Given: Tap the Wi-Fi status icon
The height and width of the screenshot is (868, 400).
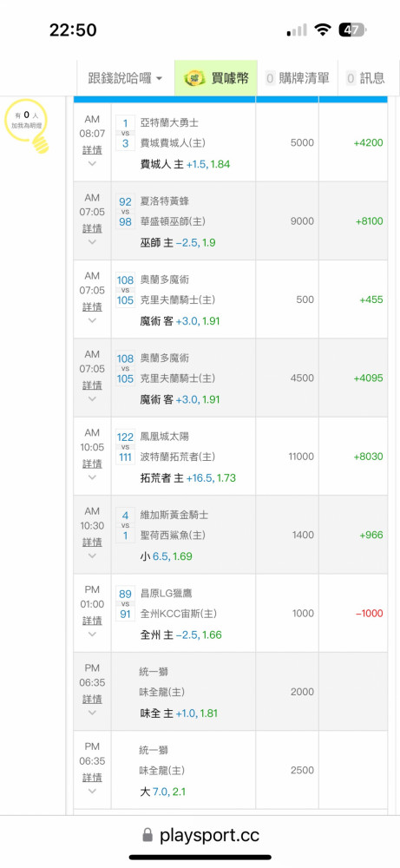Looking at the screenshot, I should coord(321,30).
